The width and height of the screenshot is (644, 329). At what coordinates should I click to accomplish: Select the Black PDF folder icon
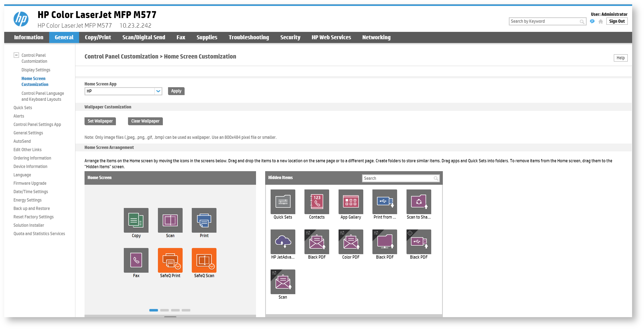pyautogui.click(x=385, y=242)
